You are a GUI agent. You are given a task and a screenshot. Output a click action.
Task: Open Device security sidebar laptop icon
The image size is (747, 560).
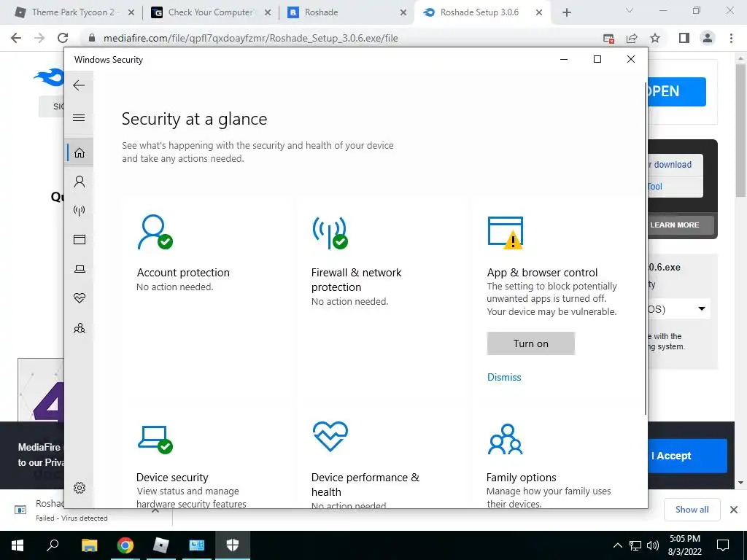[x=79, y=269]
